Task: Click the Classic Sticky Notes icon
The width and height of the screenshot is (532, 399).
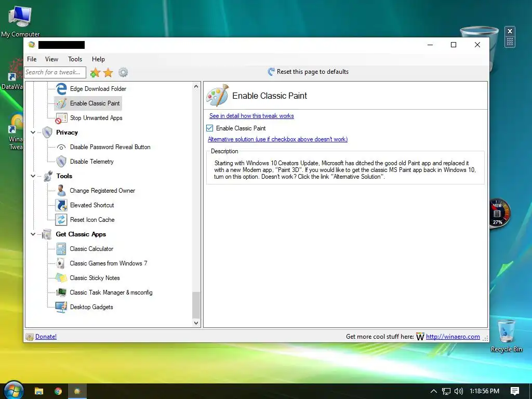Action: (61, 278)
